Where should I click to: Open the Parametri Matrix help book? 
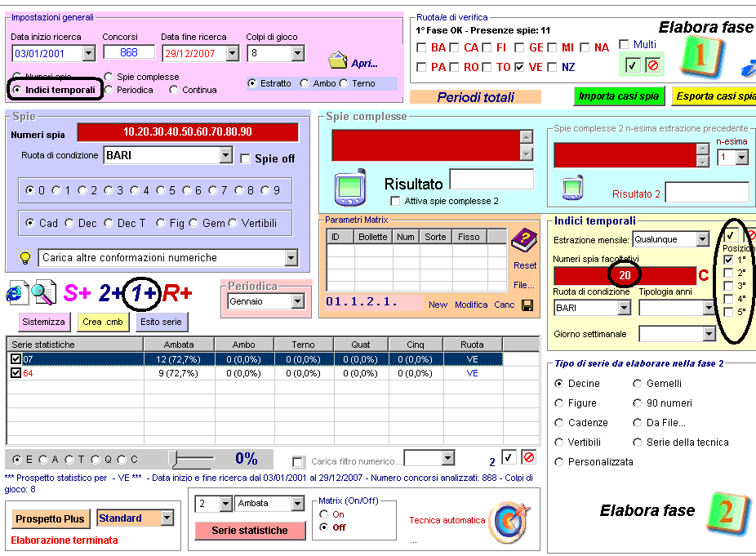tap(524, 241)
